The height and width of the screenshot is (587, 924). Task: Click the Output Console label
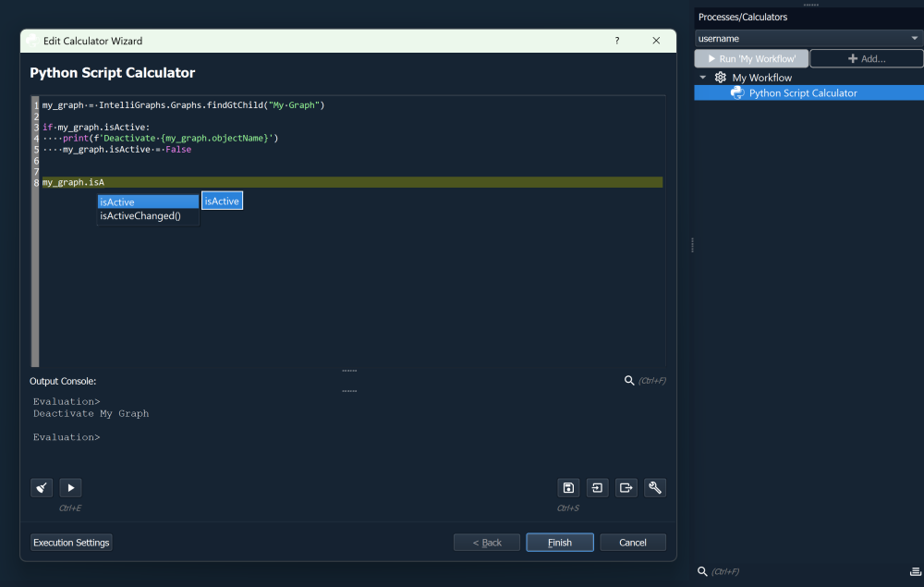pos(63,381)
